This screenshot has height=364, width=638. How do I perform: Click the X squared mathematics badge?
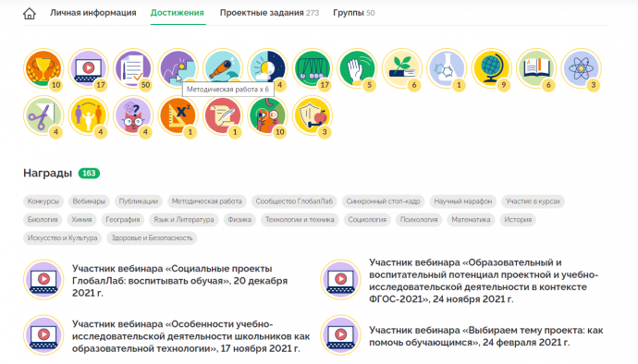coord(178,115)
